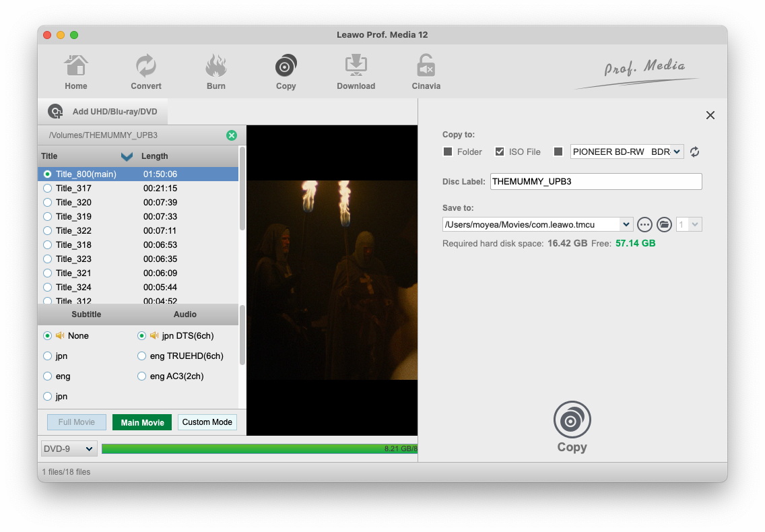Close the copy settings panel

point(710,115)
